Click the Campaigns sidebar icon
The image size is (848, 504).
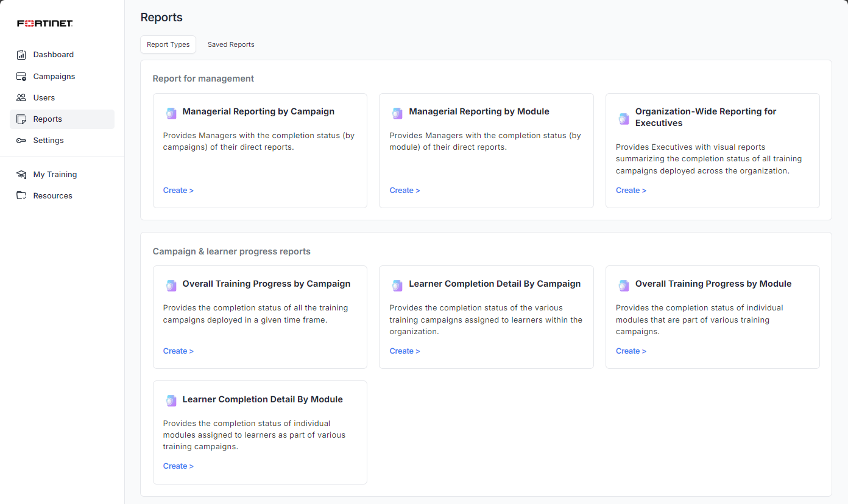coord(21,77)
